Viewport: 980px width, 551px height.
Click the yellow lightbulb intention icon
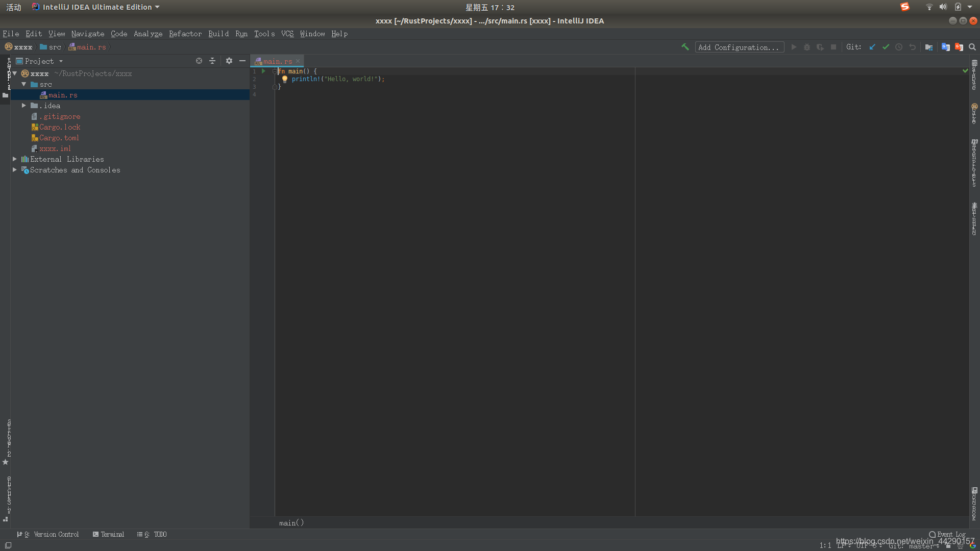click(x=285, y=79)
